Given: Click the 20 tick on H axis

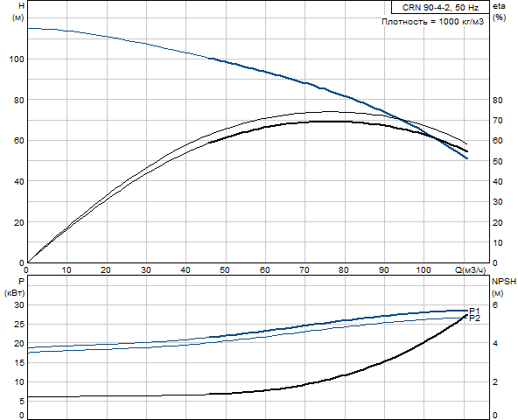Looking at the screenshot, I should pyautogui.click(x=19, y=223).
